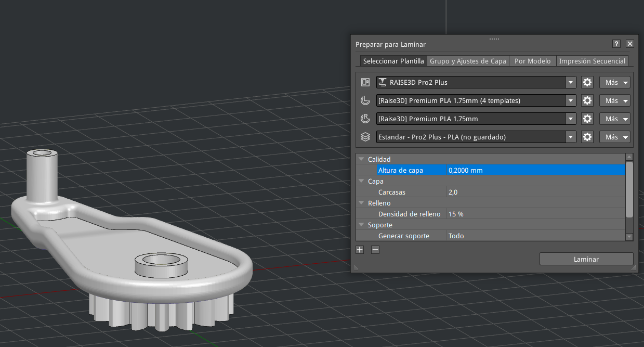Image resolution: width=644 pixels, height=347 pixels.
Task: Open the Premium PLA 1.75mm (4 templates) dropdown
Action: tap(571, 100)
